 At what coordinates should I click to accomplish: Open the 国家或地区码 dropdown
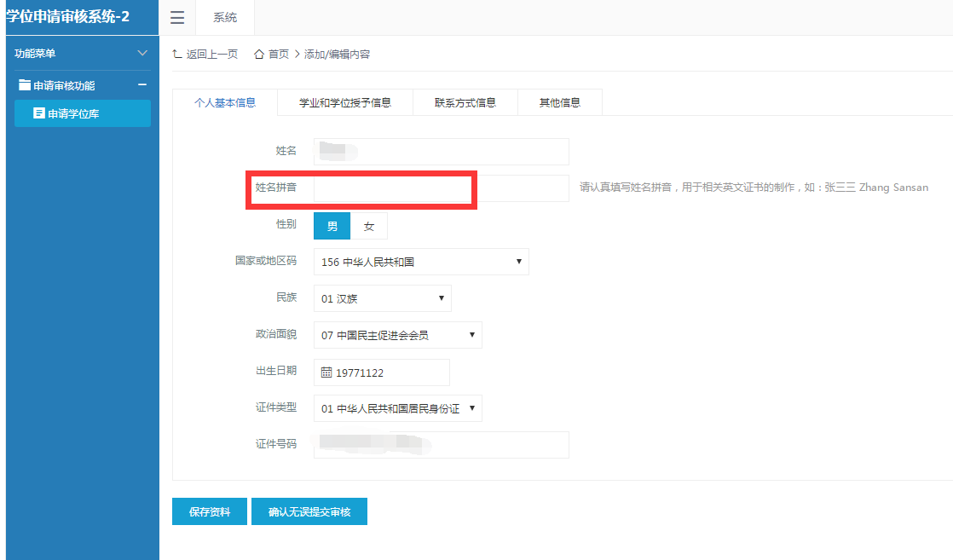pos(518,261)
